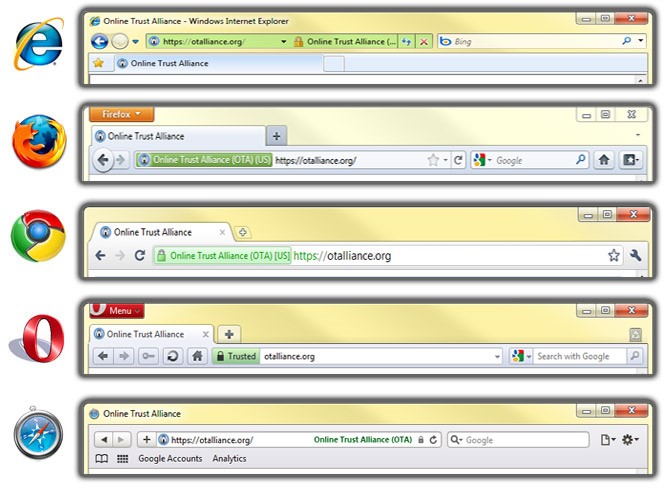Click the Opera closed tabs trash icon

click(636, 335)
